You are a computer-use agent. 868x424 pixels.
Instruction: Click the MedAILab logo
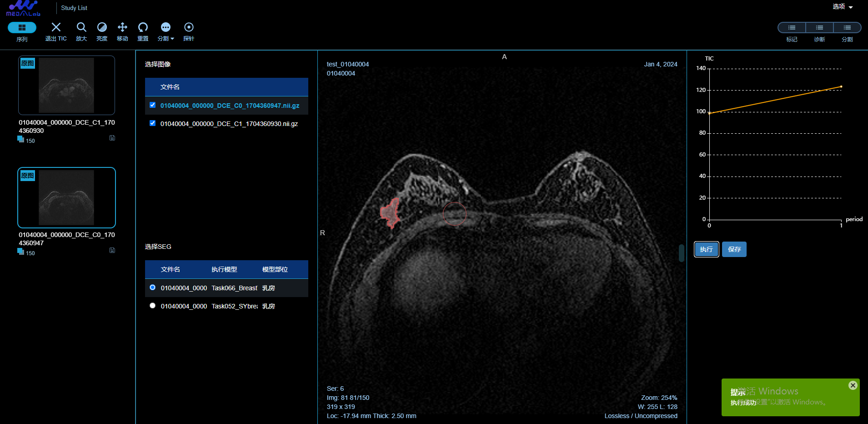(x=23, y=8)
